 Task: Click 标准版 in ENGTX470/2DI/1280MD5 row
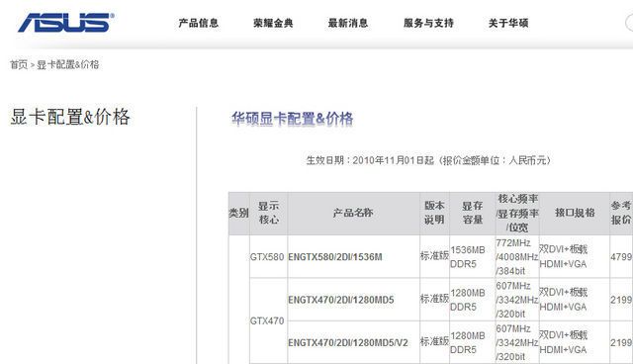click(x=434, y=299)
